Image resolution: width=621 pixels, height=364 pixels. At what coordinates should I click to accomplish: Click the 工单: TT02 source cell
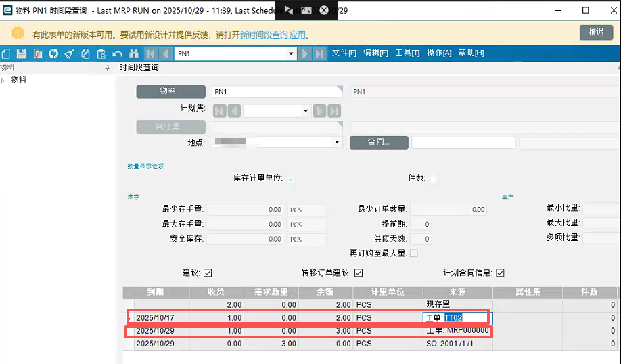click(457, 318)
